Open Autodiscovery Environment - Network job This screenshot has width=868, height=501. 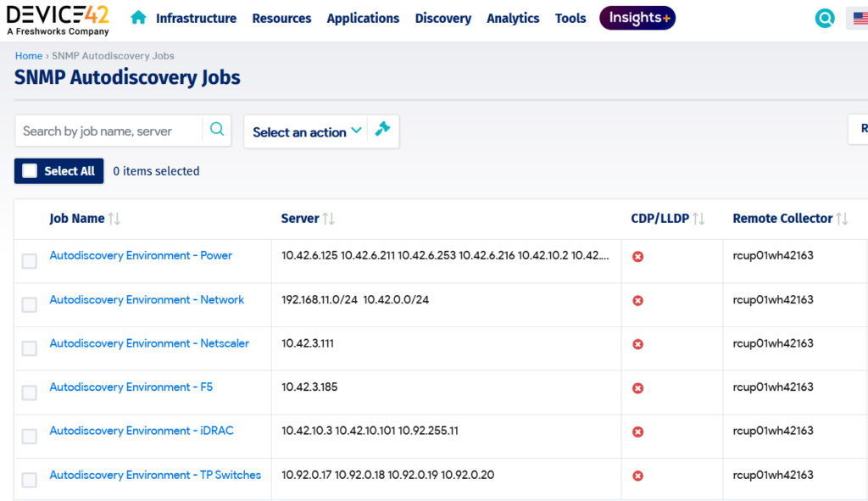coord(147,299)
